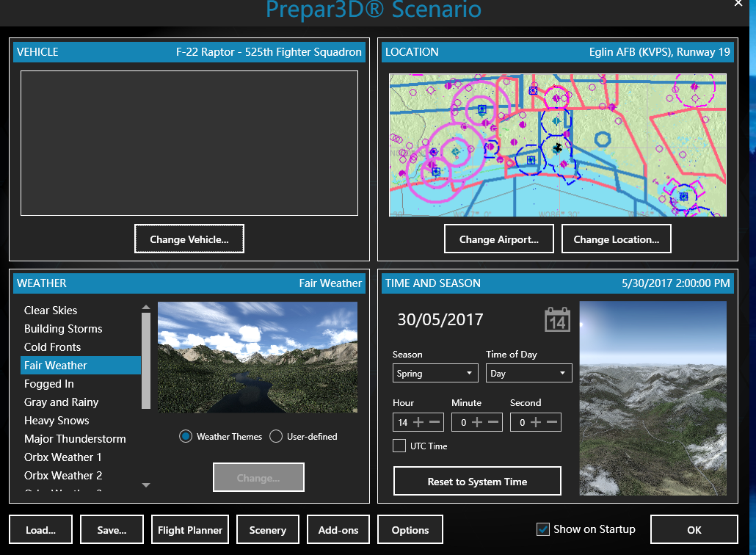The image size is (756, 555).
Task: Click the Change Vehicle button
Action: tap(189, 239)
